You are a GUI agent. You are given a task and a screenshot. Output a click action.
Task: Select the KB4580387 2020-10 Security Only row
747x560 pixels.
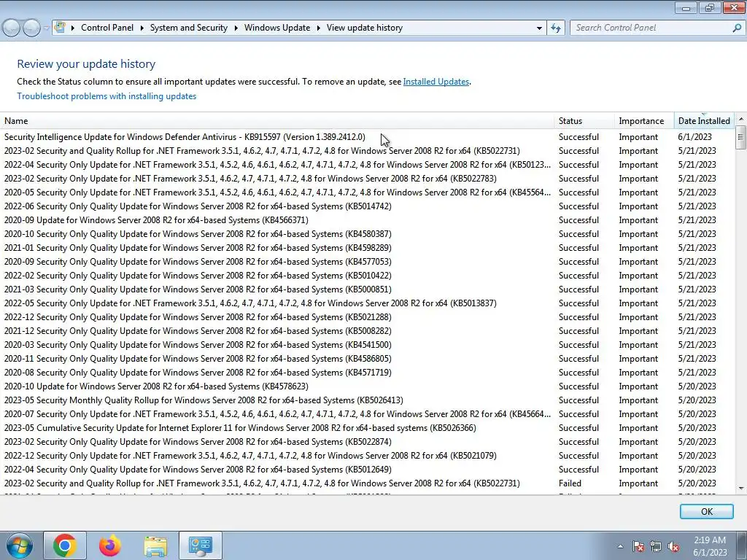pos(367,234)
